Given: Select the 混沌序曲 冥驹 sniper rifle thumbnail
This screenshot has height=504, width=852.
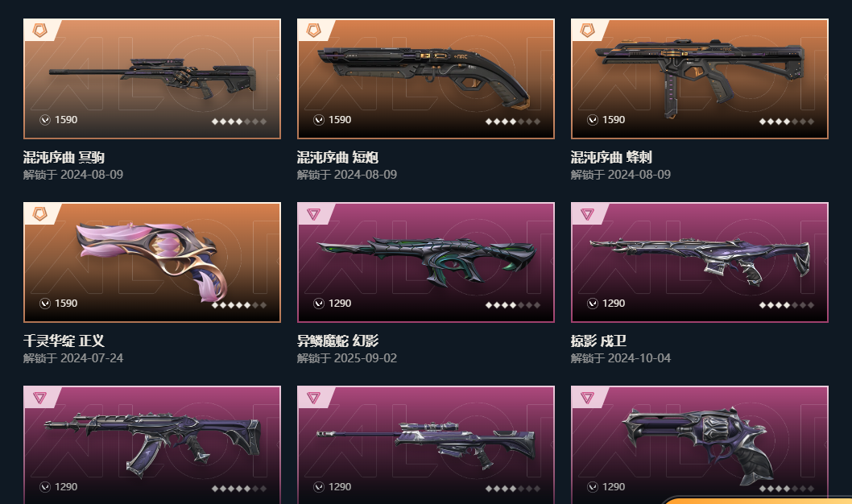Looking at the screenshot, I should click(x=152, y=79).
